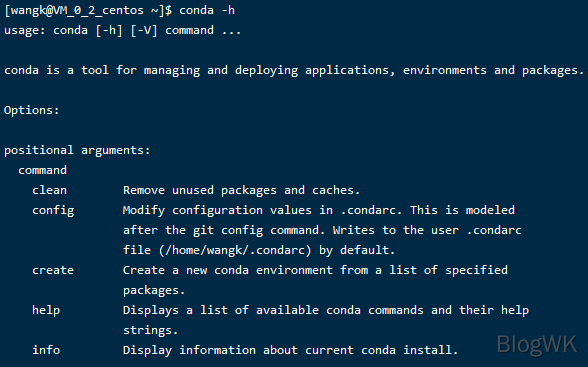Click 'Remove unused packages and caches.' description
This screenshot has height=367, width=588.
coord(242,190)
